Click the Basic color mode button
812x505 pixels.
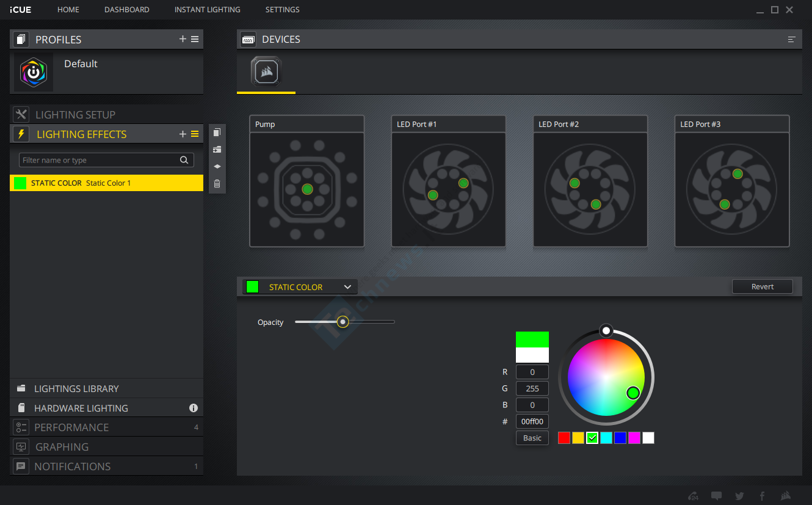click(x=532, y=438)
